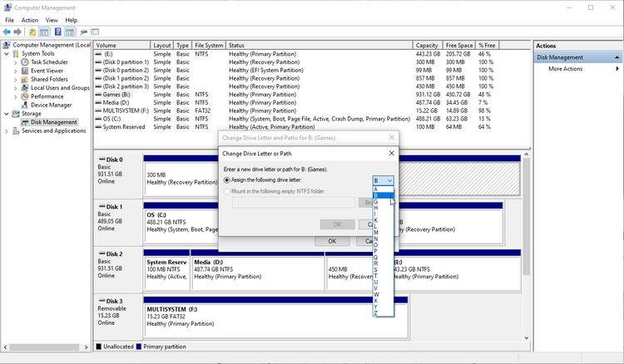Click the disk view scroll down arrow

point(527,338)
